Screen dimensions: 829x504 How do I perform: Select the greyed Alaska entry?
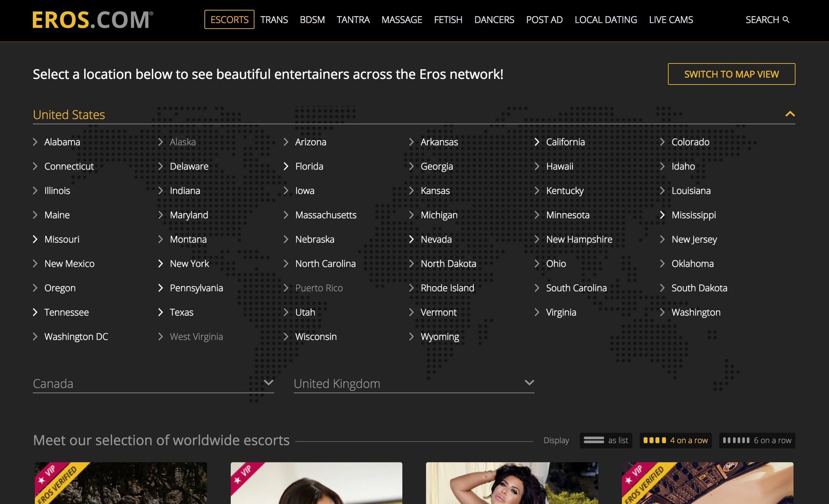click(183, 142)
